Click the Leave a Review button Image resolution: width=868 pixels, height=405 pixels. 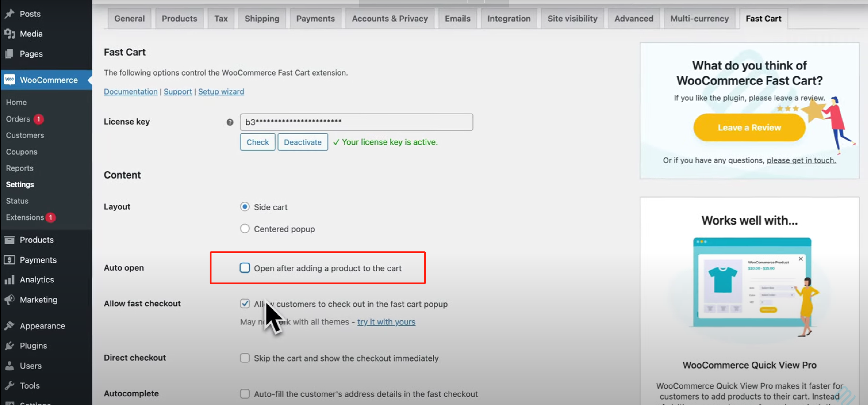point(749,127)
